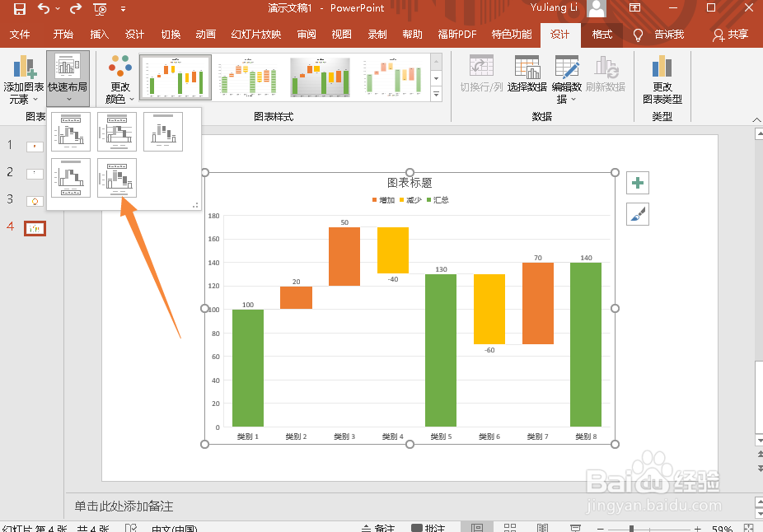This screenshot has width=763, height=532.
Task: Select the yellow 类别 6 bar
Action: click(489, 310)
